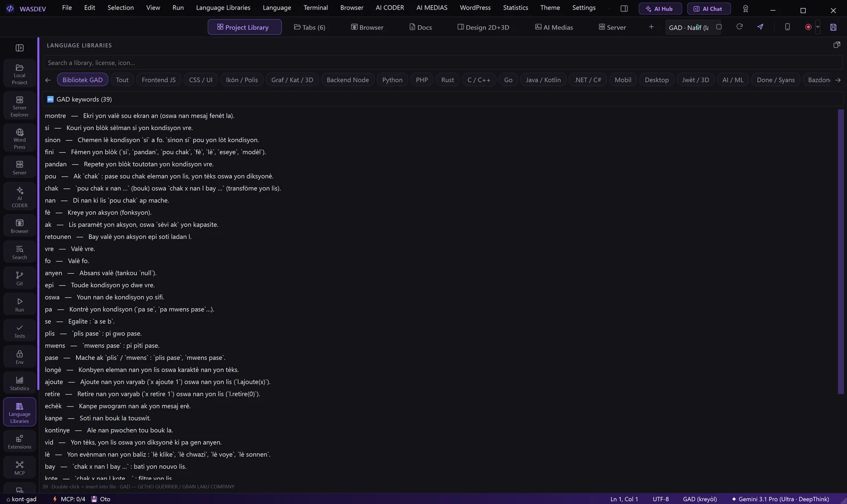Click the plus button to add tab
This screenshot has width=847, height=504.
click(x=651, y=27)
